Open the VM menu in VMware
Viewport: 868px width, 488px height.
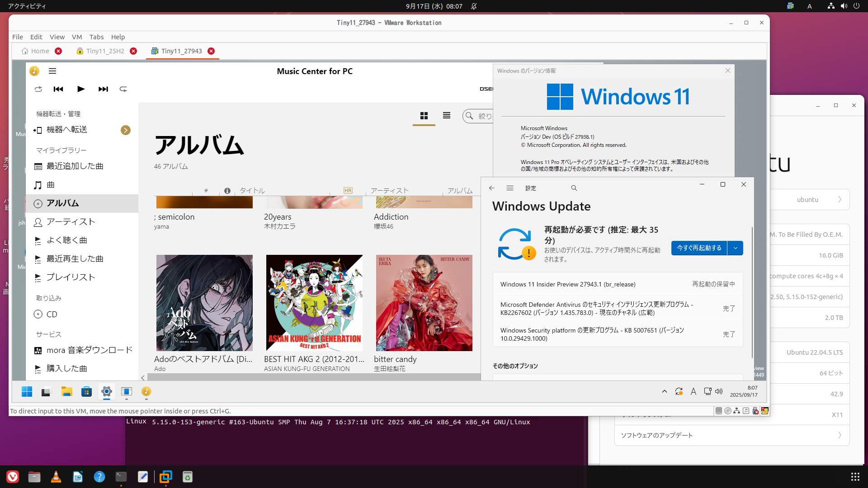pos(77,37)
